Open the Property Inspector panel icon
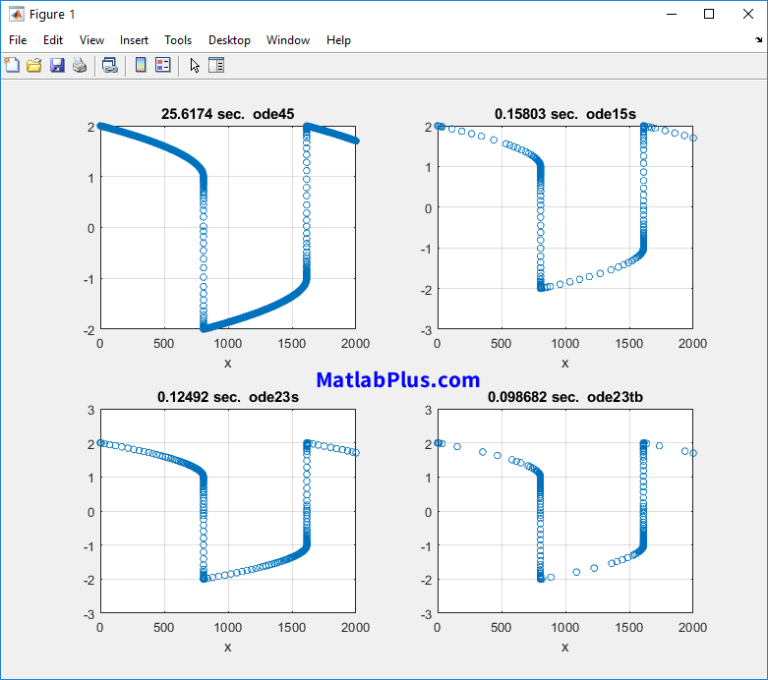This screenshot has height=680, width=768. click(216, 65)
